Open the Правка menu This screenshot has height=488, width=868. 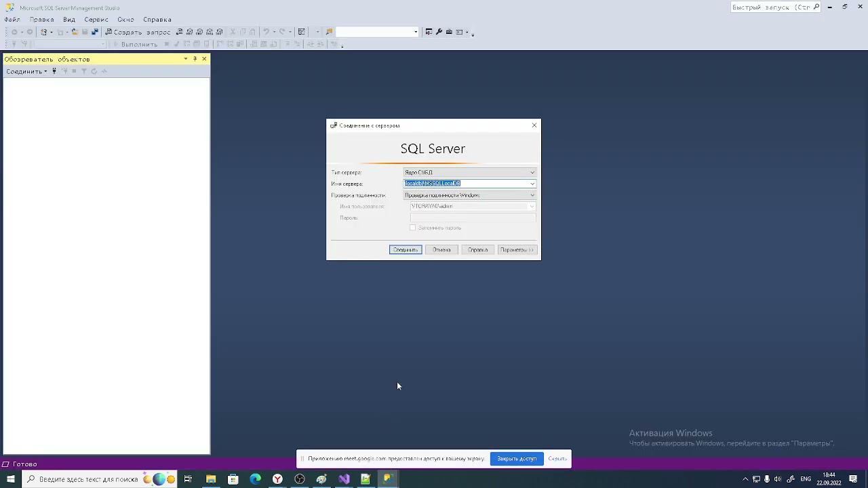(42, 20)
